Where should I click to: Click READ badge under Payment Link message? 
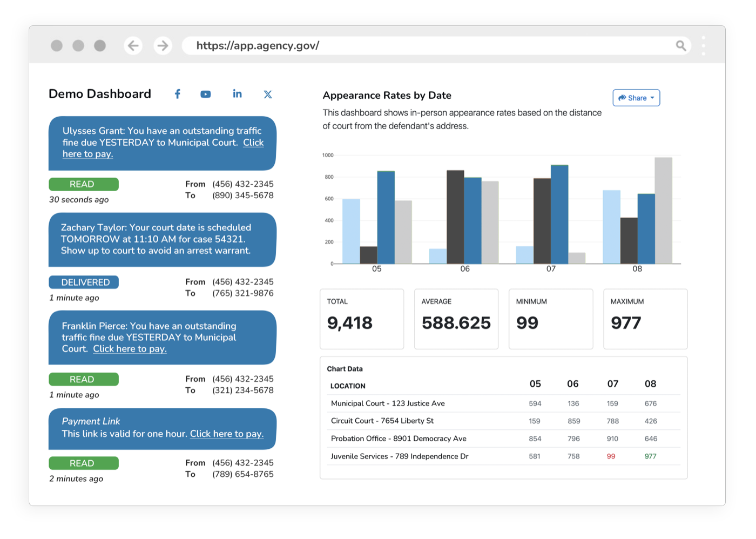click(x=84, y=463)
